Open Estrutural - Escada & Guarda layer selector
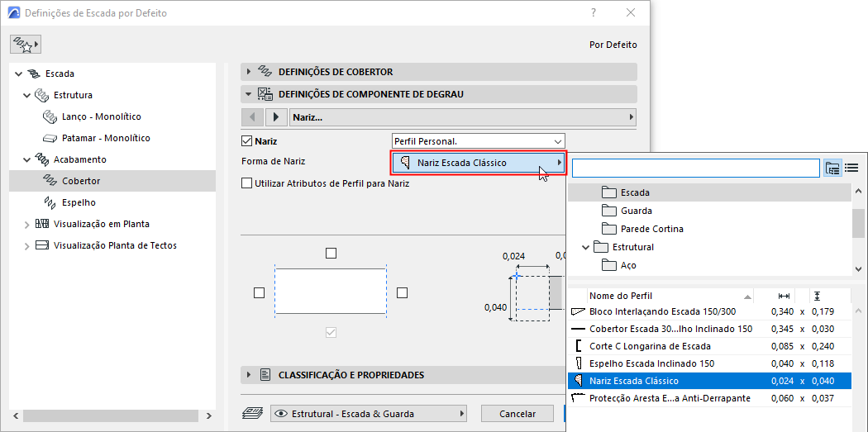This screenshot has width=868, height=432. click(369, 414)
